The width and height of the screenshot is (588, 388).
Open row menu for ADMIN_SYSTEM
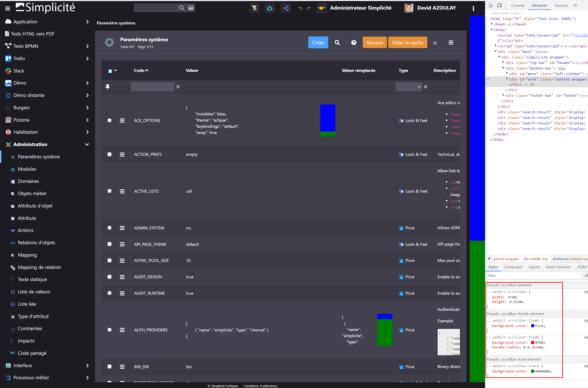click(x=122, y=228)
